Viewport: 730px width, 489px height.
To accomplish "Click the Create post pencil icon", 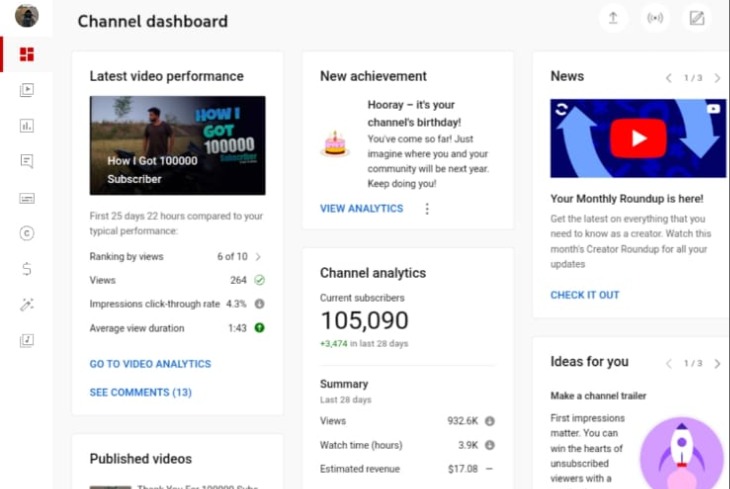I will [697, 18].
